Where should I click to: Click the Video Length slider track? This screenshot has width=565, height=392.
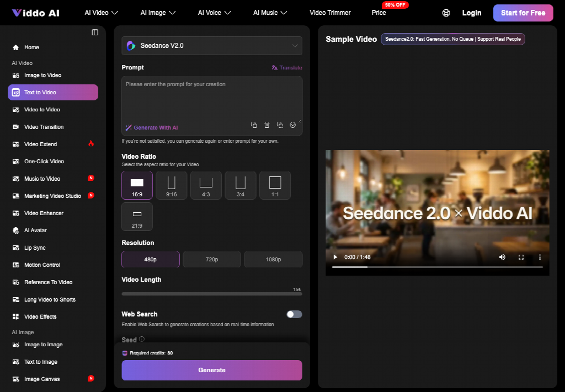(x=212, y=294)
